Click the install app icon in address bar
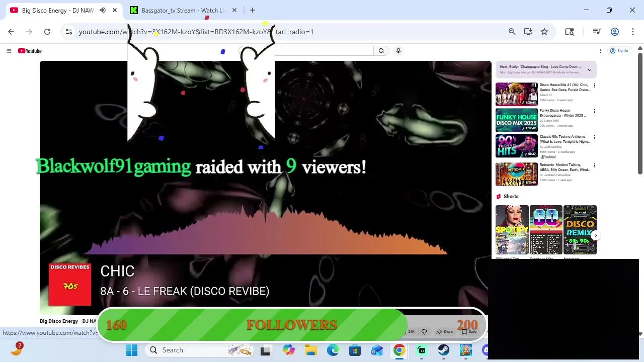 (x=528, y=32)
